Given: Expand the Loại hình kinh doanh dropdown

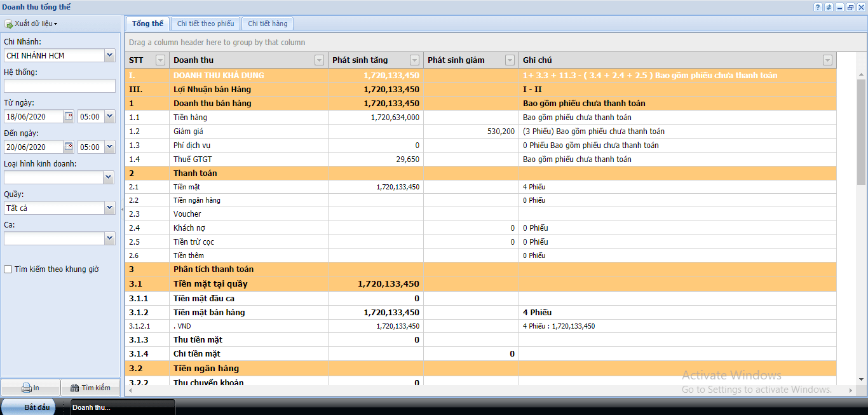Looking at the screenshot, I should click(109, 177).
